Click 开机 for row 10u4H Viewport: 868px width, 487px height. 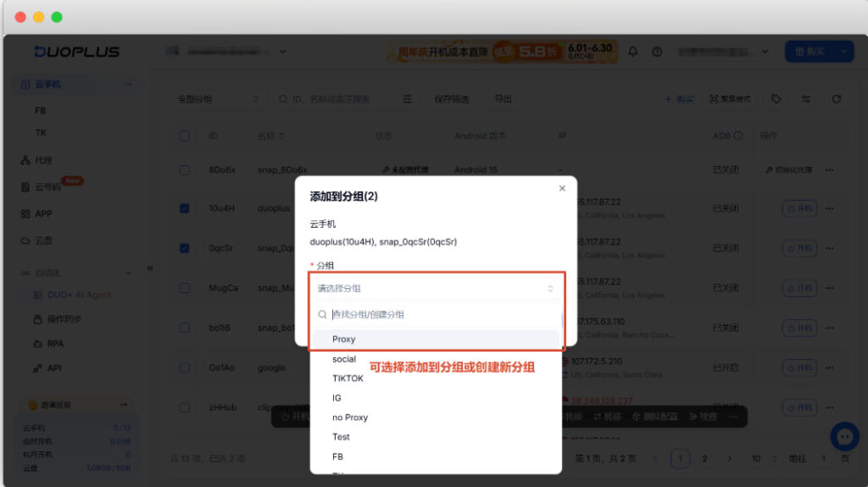click(799, 208)
